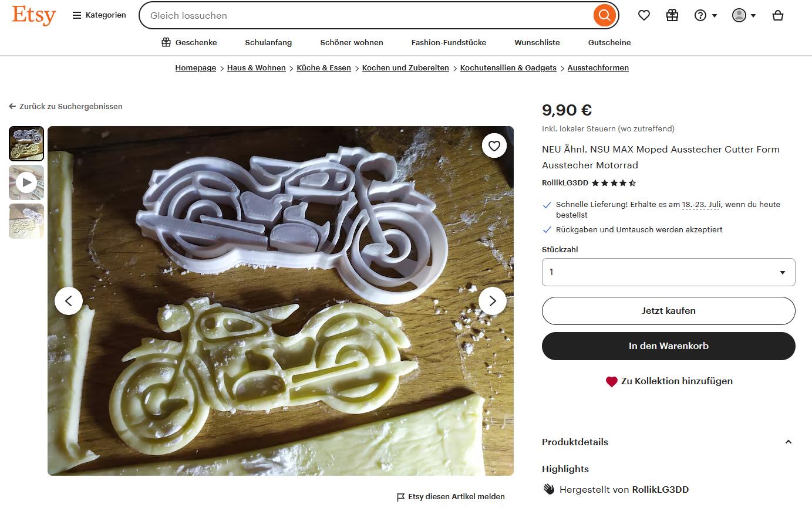The height and width of the screenshot is (508, 812).
Task: Open favorites heart icon in header
Action: click(644, 15)
